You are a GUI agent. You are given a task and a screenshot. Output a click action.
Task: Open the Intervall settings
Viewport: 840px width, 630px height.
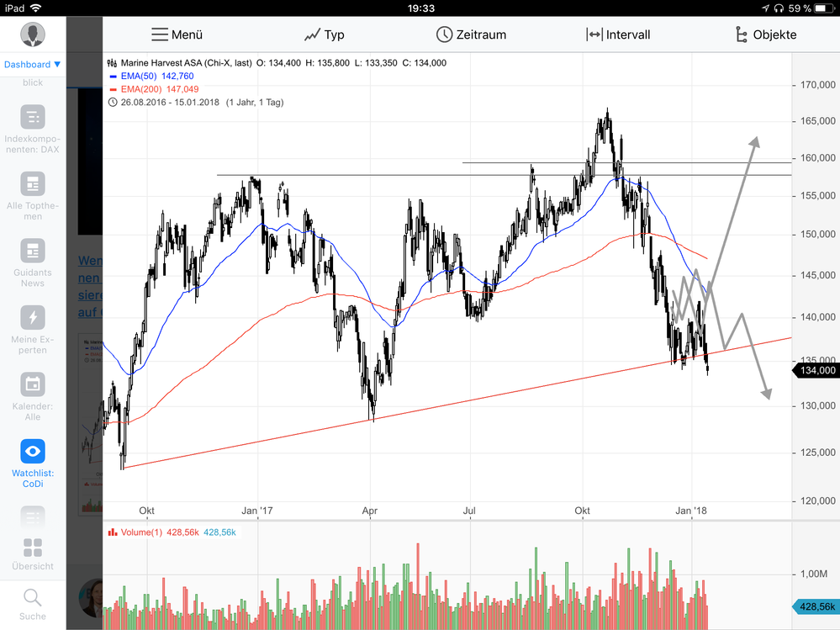tap(618, 34)
